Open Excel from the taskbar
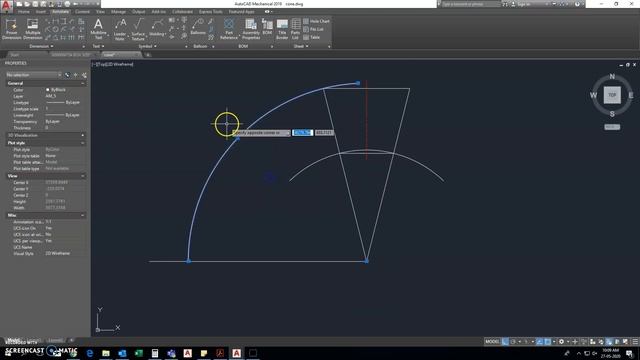 point(138,353)
